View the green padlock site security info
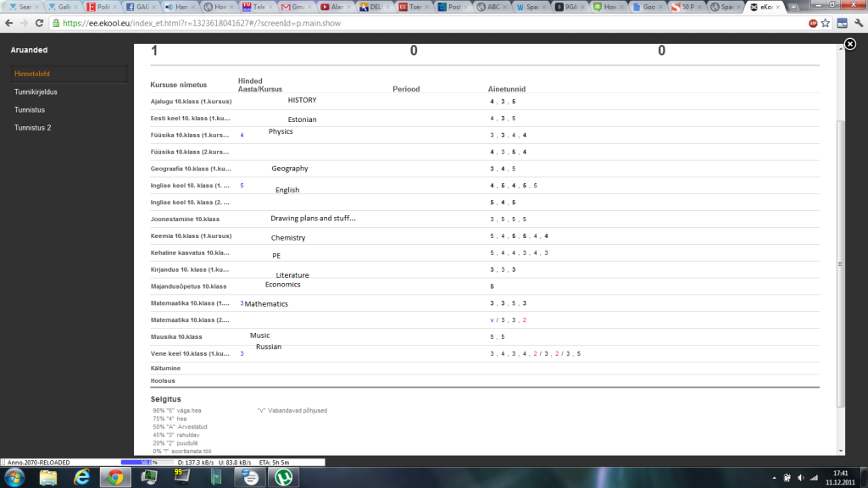The image size is (868, 488). tap(55, 23)
